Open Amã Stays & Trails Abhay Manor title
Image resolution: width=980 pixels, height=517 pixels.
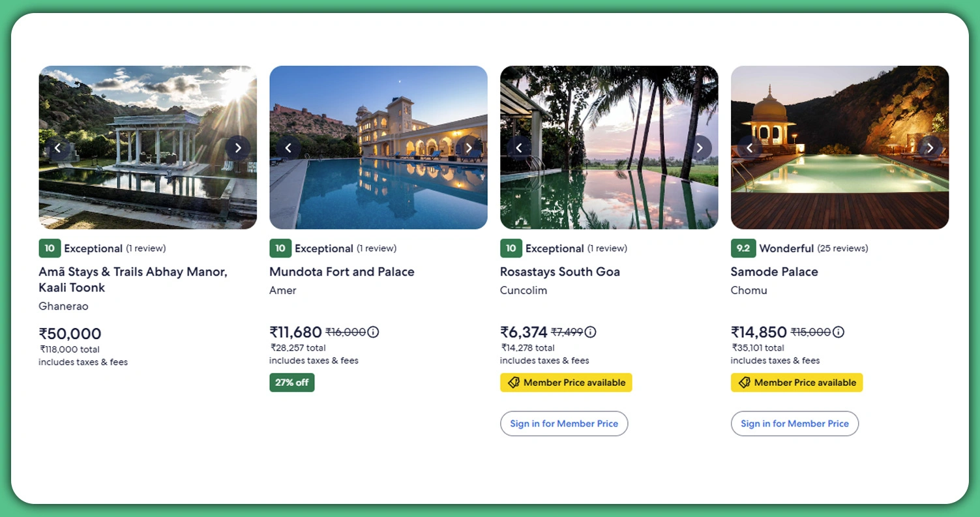pyautogui.click(x=133, y=279)
